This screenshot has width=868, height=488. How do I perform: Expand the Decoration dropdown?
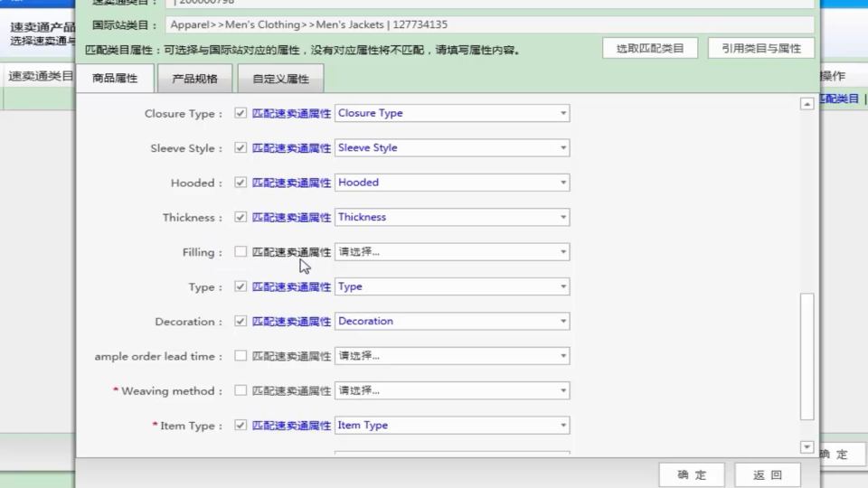452,321
